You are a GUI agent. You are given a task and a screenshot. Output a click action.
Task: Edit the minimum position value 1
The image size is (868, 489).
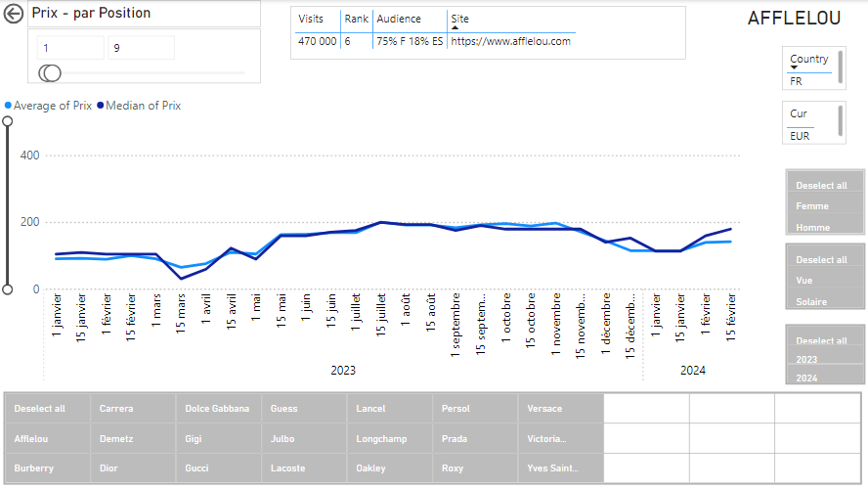pyautogui.click(x=70, y=48)
